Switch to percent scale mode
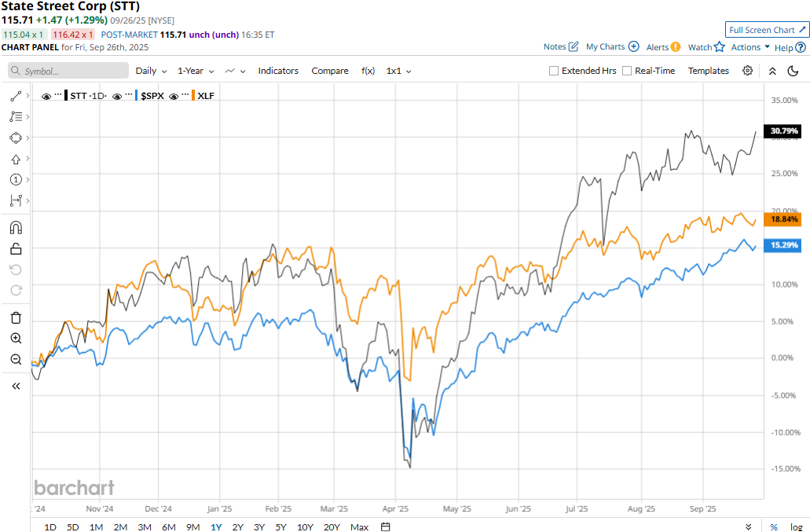Image resolution: width=810 pixels, height=532 pixels. pos(774,526)
